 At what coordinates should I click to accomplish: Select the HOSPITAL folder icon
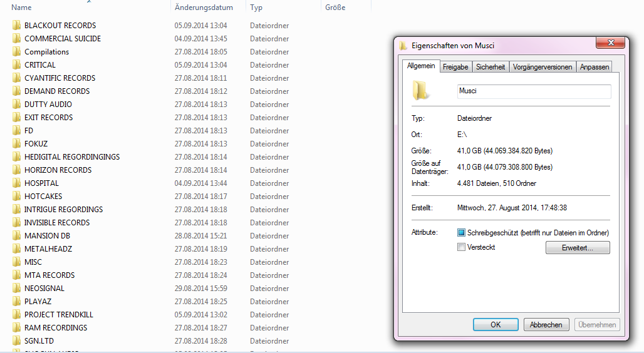[x=16, y=183]
